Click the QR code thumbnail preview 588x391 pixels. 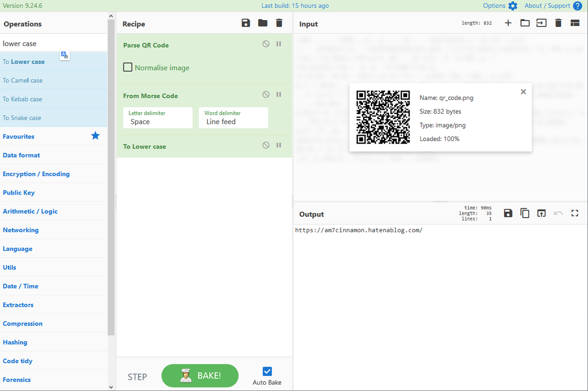pos(383,117)
